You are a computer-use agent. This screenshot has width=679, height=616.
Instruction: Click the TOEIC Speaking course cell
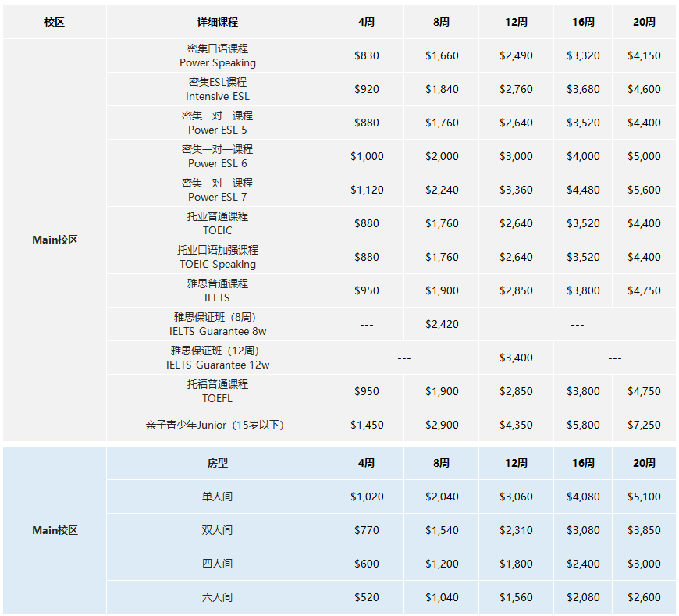click(218, 257)
